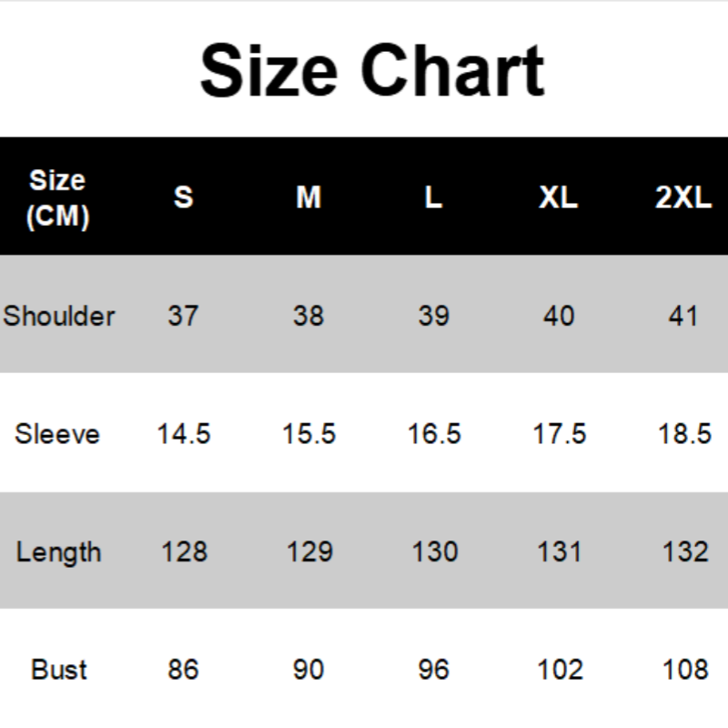Select the Size (CM) header cell

tap(57, 198)
